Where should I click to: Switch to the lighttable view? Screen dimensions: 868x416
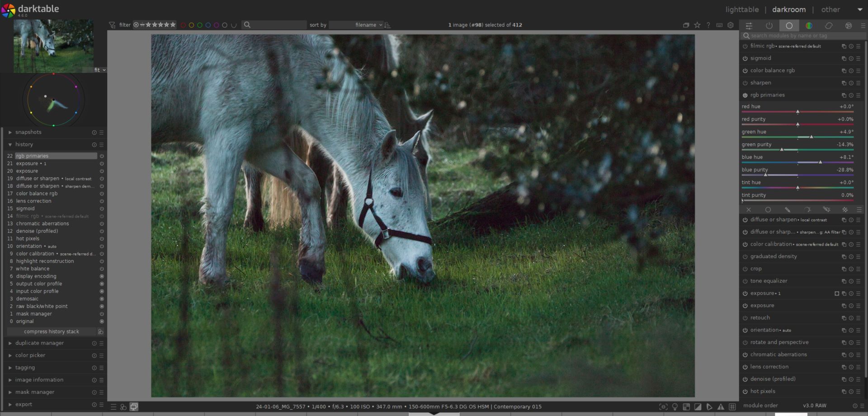tap(742, 9)
